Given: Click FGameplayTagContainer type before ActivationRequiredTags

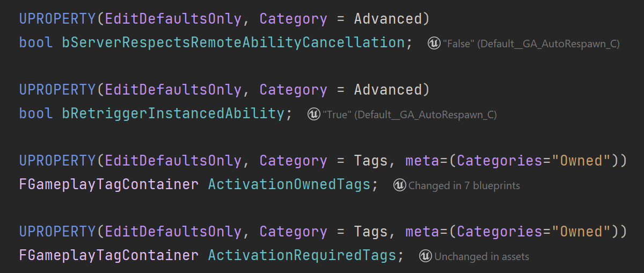Looking at the screenshot, I should (108, 255).
